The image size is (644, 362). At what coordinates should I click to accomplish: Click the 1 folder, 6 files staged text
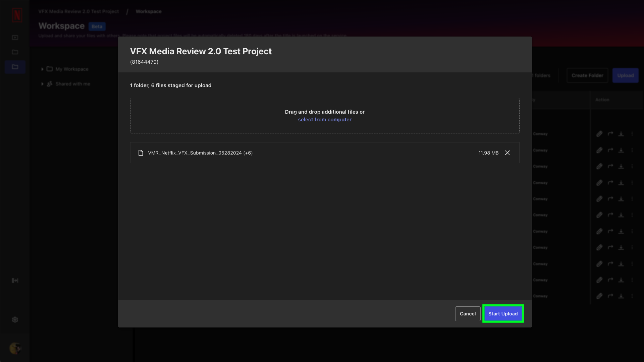(171, 85)
